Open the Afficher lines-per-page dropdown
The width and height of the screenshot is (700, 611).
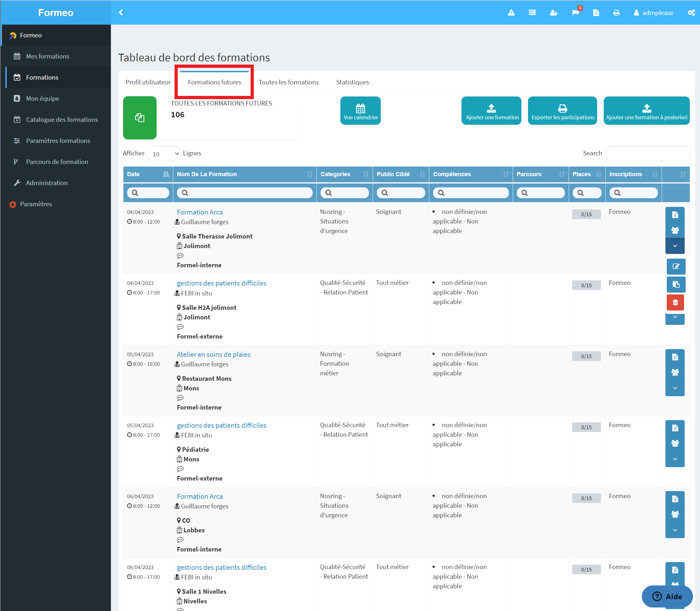164,154
